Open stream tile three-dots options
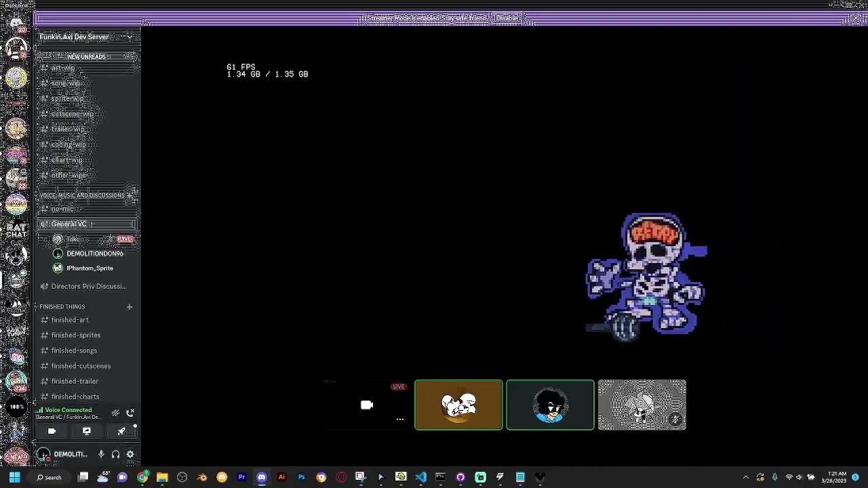Screen dimensions: 868x488 coord(400,420)
